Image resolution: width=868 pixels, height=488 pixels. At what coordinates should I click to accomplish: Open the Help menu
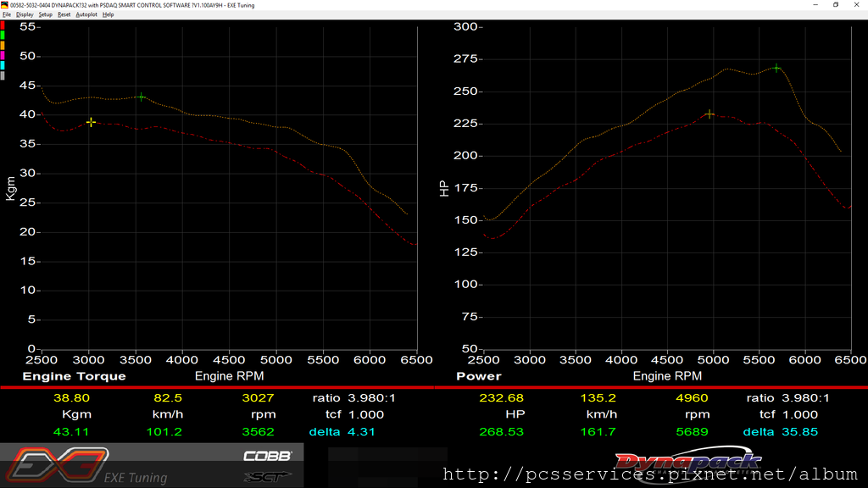(108, 15)
